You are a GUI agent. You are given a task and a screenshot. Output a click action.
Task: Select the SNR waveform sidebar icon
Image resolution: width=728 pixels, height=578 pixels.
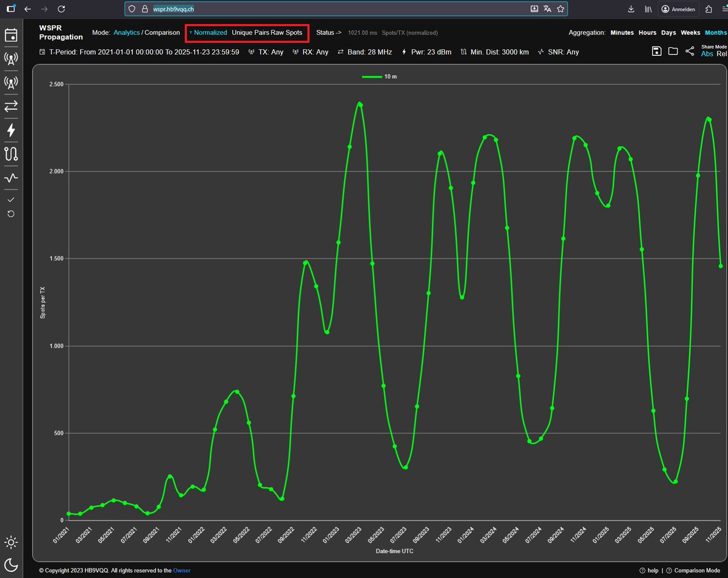click(x=11, y=178)
